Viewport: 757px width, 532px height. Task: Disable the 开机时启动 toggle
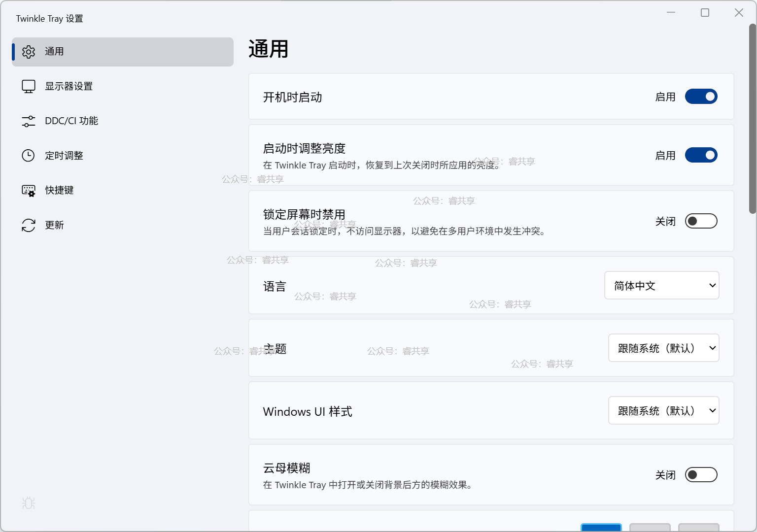[x=701, y=97]
